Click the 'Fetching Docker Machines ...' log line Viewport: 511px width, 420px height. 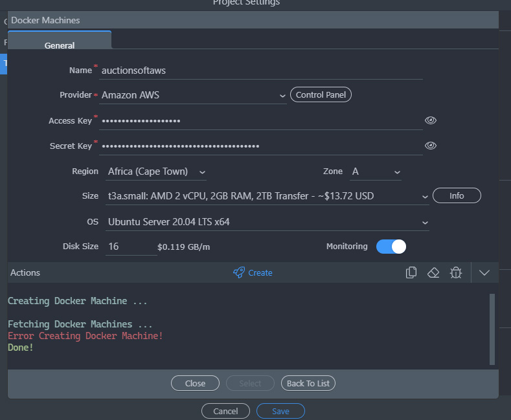pyautogui.click(x=80, y=324)
